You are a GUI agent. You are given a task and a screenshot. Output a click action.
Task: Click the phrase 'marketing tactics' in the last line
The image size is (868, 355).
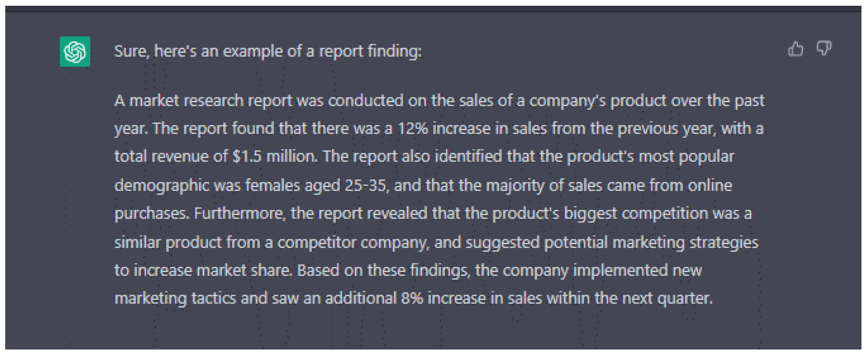click(x=175, y=299)
